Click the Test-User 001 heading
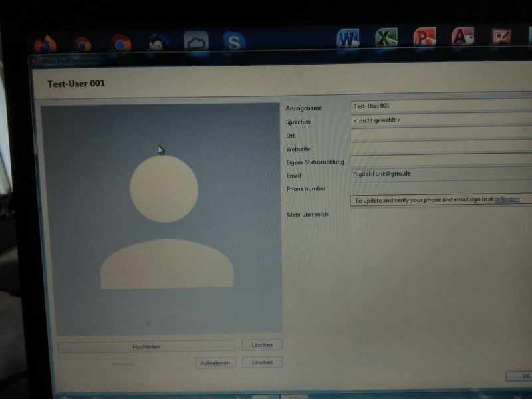This screenshot has height=399, width=532. point(76,84)
